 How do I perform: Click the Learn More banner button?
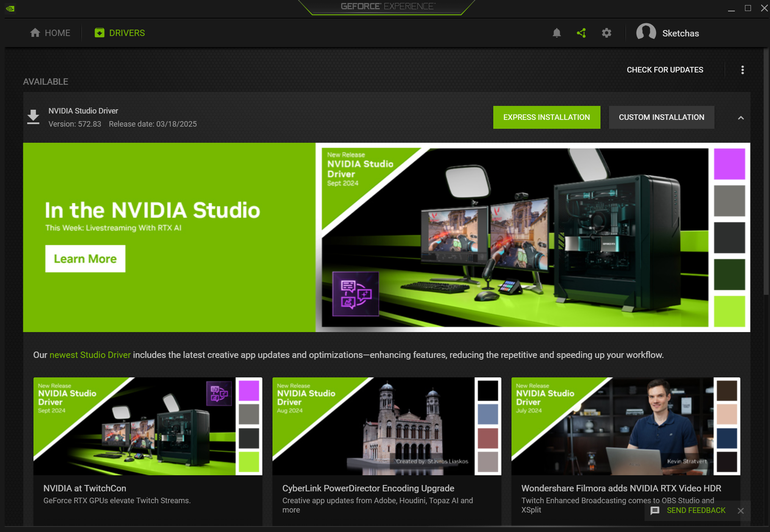85,259
